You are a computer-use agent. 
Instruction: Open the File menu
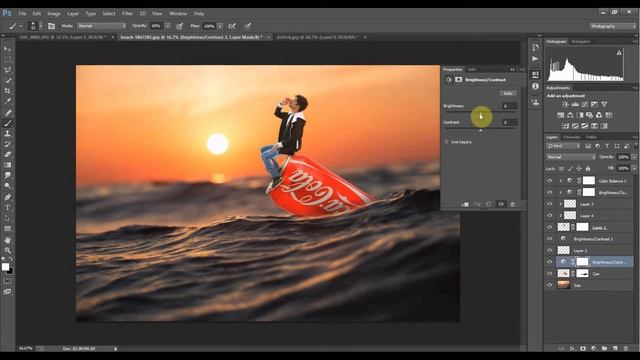pos(22,13)
